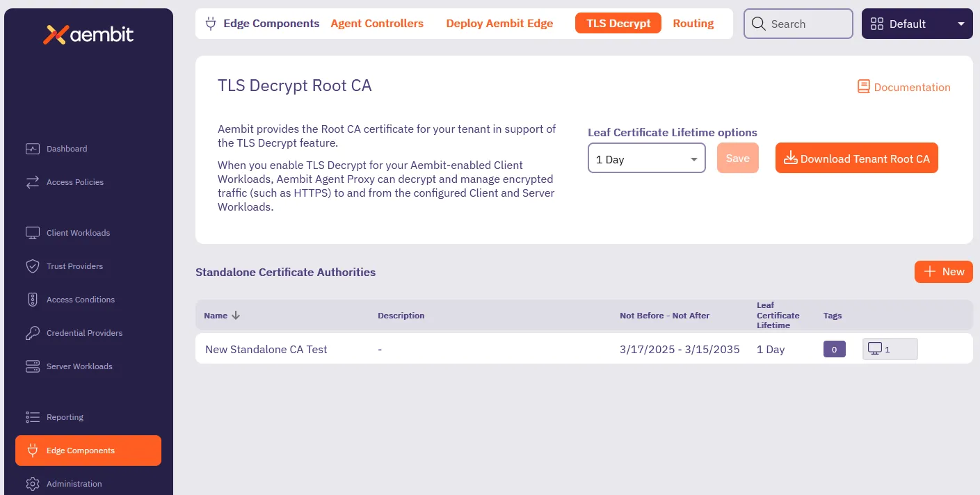Toggle the Name column sort order
The width and height of the screenshot is (980, 495).
tap(234, 315)
